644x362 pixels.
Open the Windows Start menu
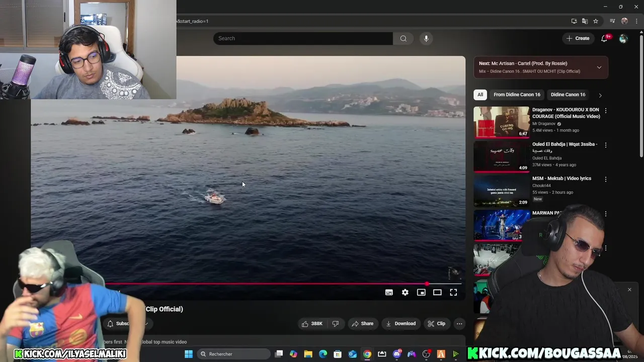(x=189, y=354)
